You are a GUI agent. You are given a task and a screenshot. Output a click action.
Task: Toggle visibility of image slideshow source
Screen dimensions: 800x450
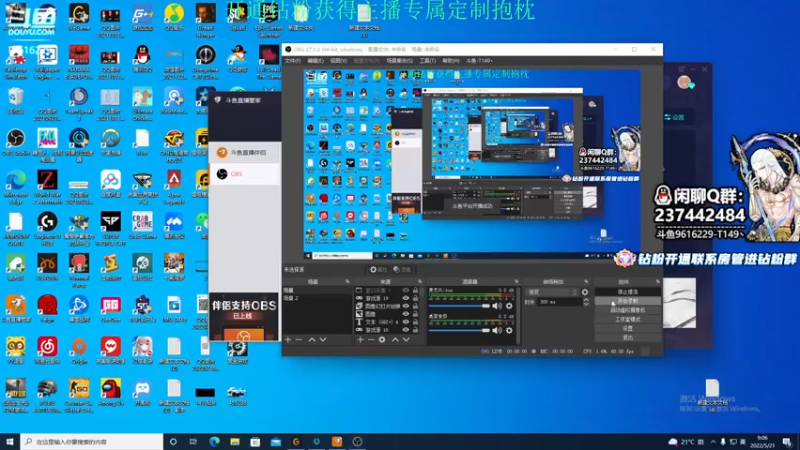click(x=406, y=306)
